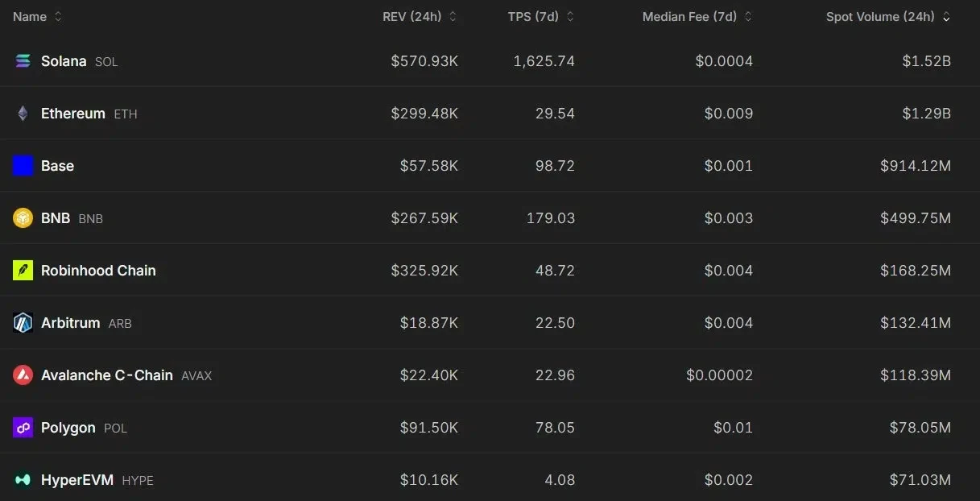Click the blue Base chain logo

(x=23, y=166)
